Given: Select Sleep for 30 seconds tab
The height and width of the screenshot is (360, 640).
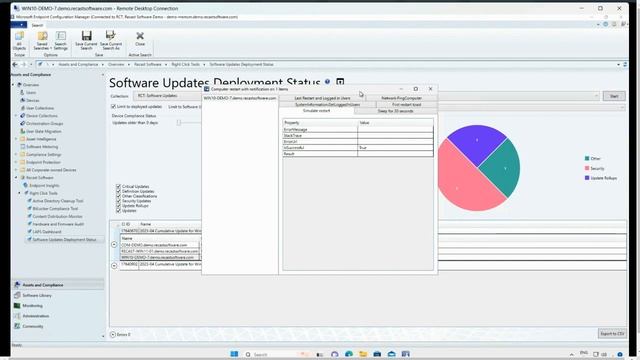Looking at the screenshot, I should (395, 111).
